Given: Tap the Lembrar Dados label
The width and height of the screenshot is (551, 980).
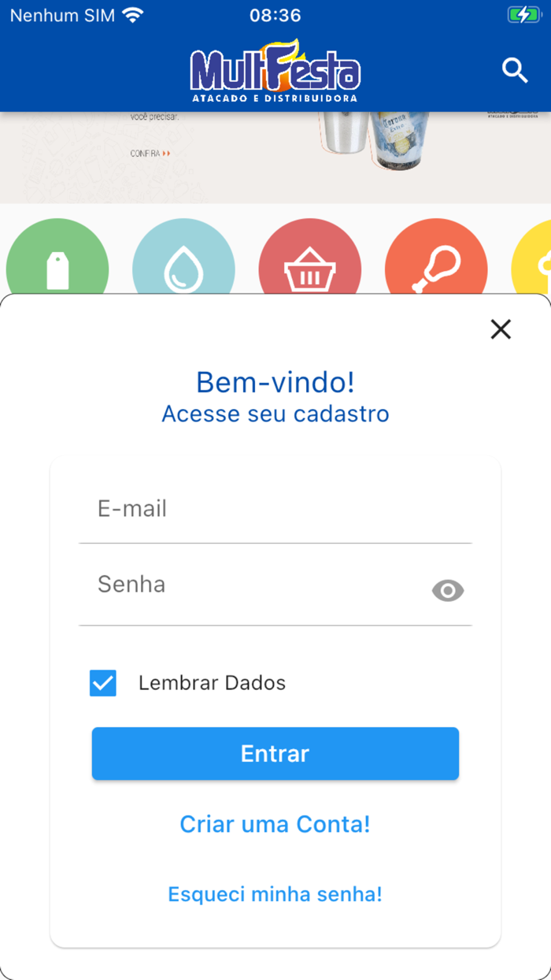Looking at the screenshot, I should click(x=212, y=683).
